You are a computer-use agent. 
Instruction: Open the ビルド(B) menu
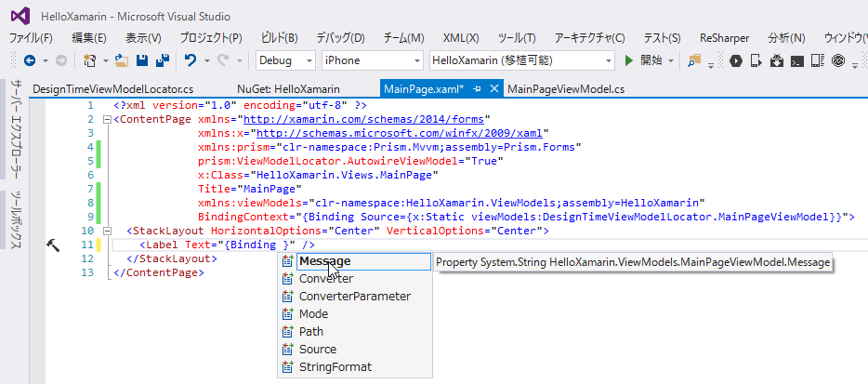coord(280,38)
